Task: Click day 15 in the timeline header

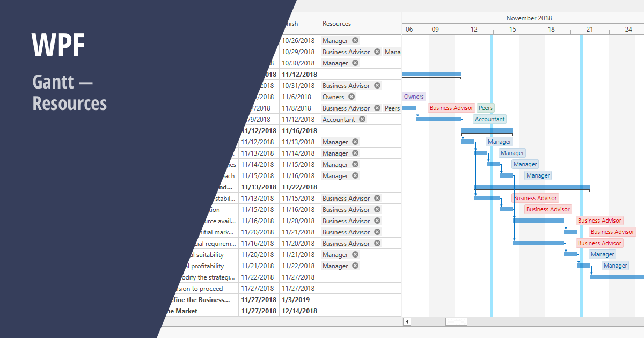Action: tap(513, 30)
